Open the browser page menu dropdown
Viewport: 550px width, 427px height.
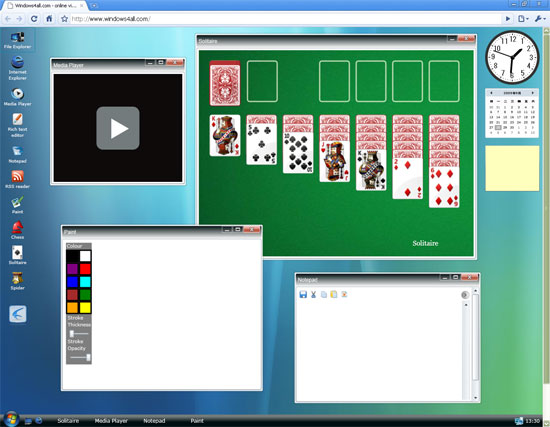[523, 19]
